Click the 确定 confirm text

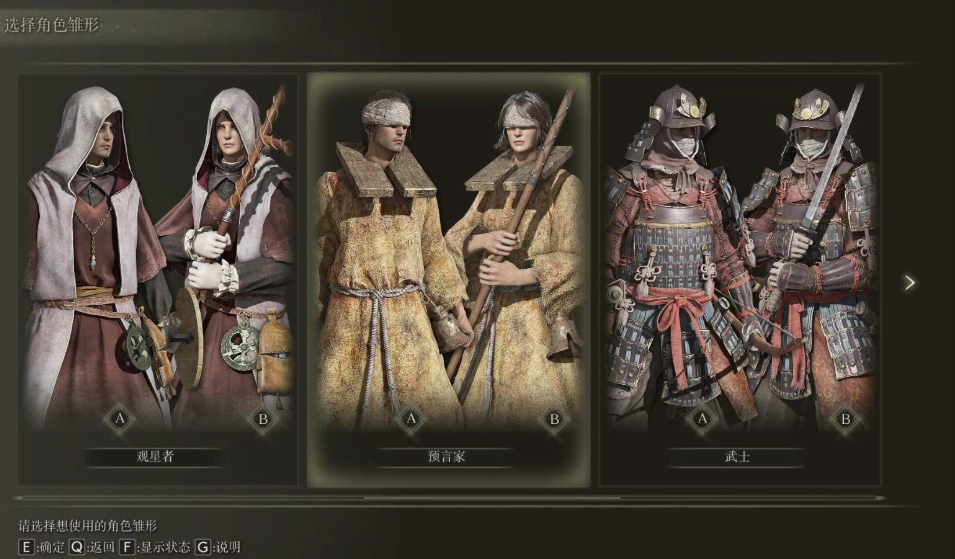[52, 547]
